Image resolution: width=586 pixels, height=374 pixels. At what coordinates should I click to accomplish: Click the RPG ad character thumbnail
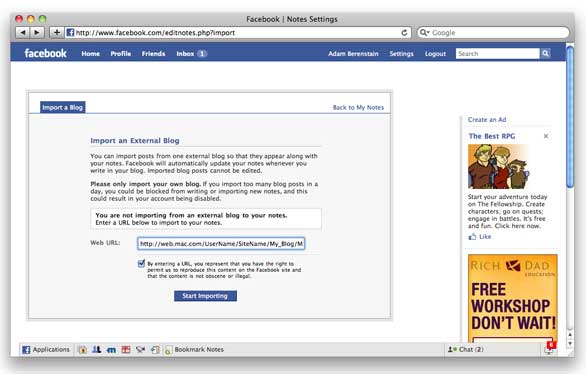pos(499,166)
